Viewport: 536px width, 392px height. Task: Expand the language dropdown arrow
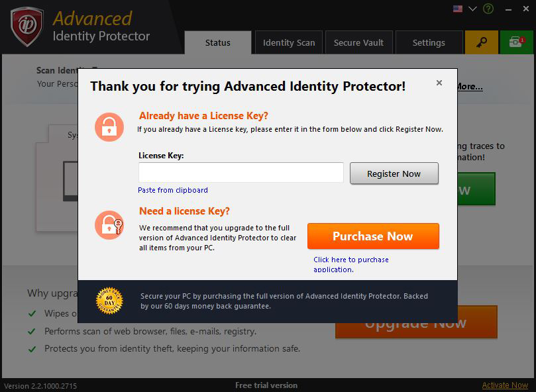pyautogui.click(x=473, y=9)
